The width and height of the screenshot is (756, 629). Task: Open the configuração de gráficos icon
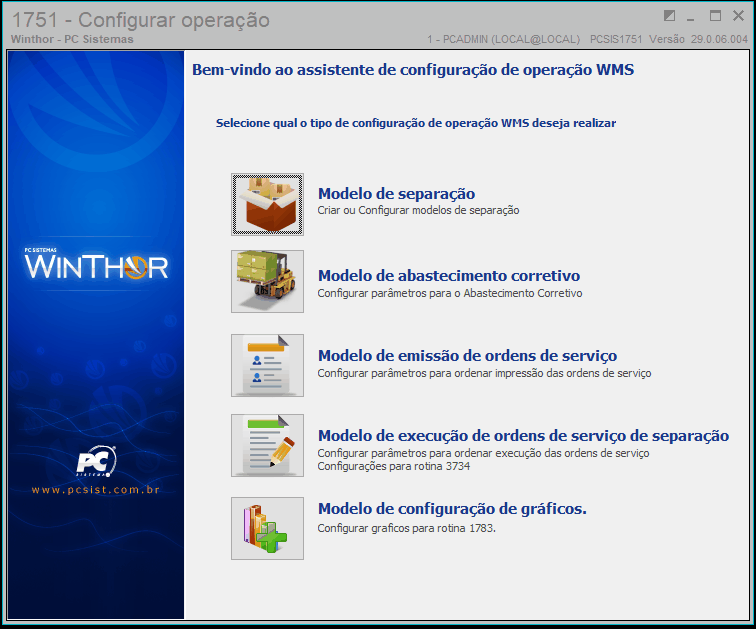(x=267, y=528)
